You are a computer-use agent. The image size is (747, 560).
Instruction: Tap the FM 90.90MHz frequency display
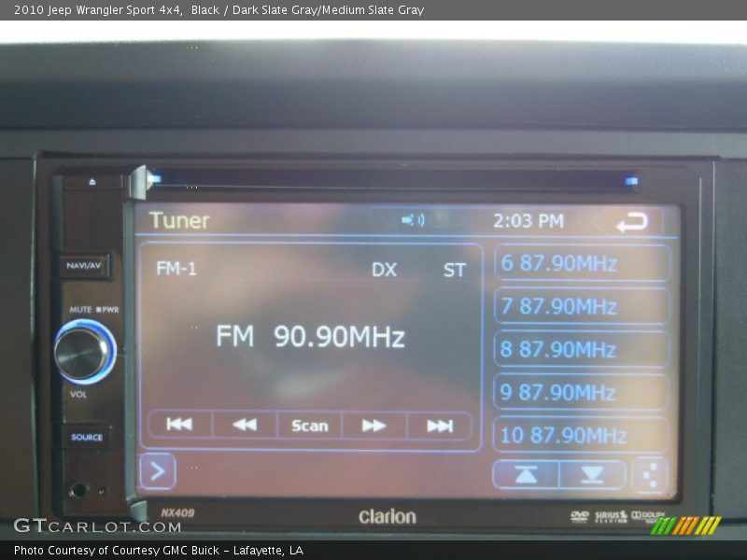tap(310, 336)
